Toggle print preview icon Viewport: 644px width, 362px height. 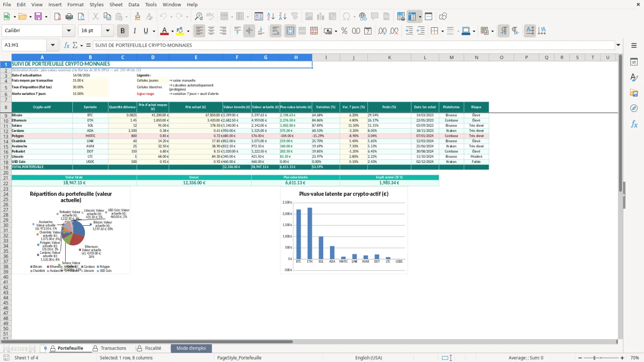(81, 16)
